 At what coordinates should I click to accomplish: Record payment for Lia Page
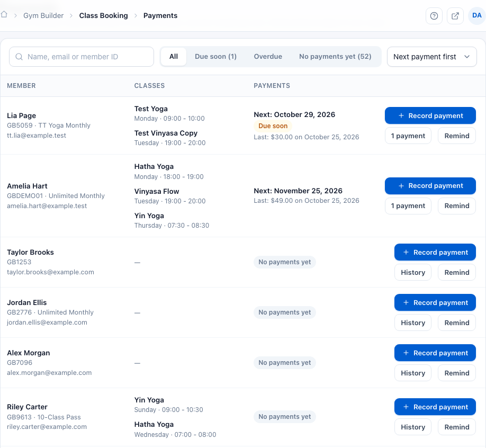tap(430, 115)
